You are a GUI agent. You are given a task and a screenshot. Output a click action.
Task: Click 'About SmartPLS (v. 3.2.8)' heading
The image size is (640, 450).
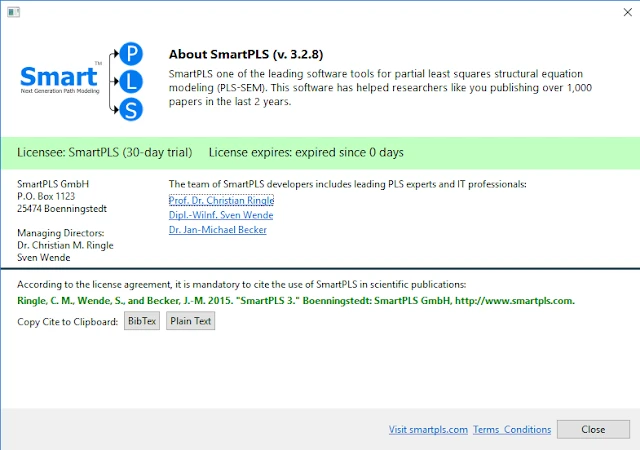[x=246, y=54]
